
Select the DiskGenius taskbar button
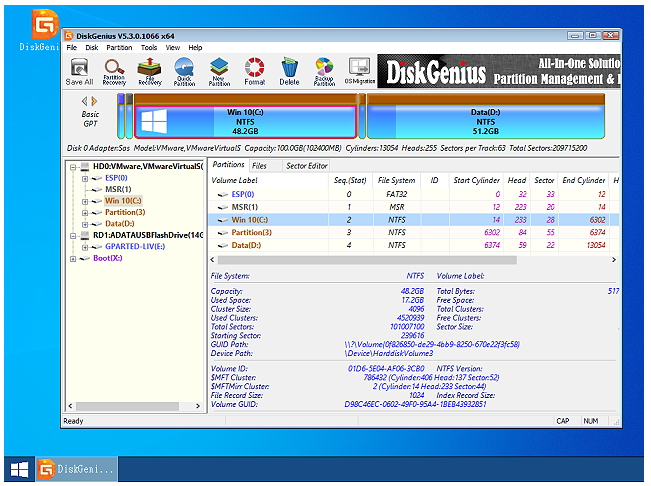[76, 469]
